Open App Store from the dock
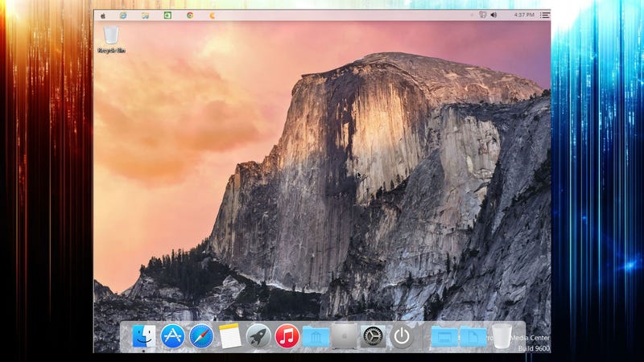Screen dimensions: 644x362 click(x=172, y=336)
